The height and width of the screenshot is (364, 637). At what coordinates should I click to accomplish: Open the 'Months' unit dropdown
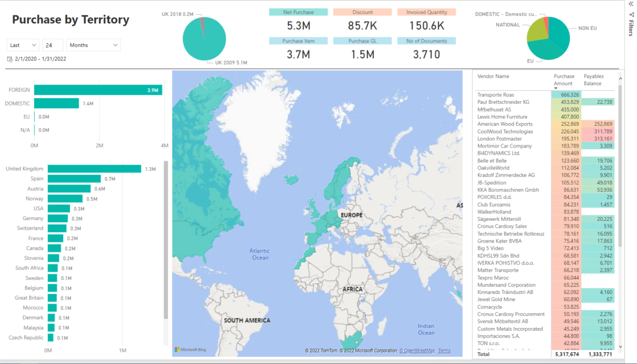pos(93,45)
